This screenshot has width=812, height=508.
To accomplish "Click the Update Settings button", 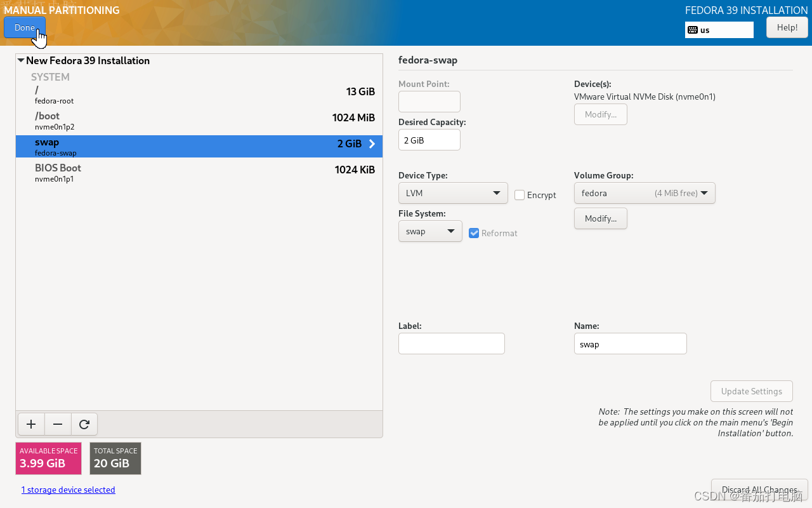I will click(x=752, y=391).
